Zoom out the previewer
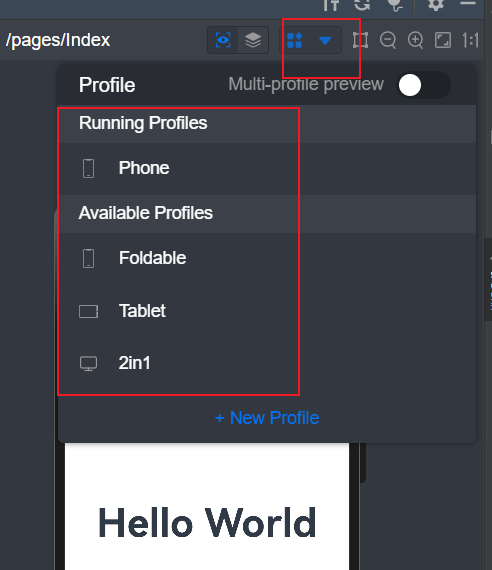Screen dimensions: 492x570 388,40
